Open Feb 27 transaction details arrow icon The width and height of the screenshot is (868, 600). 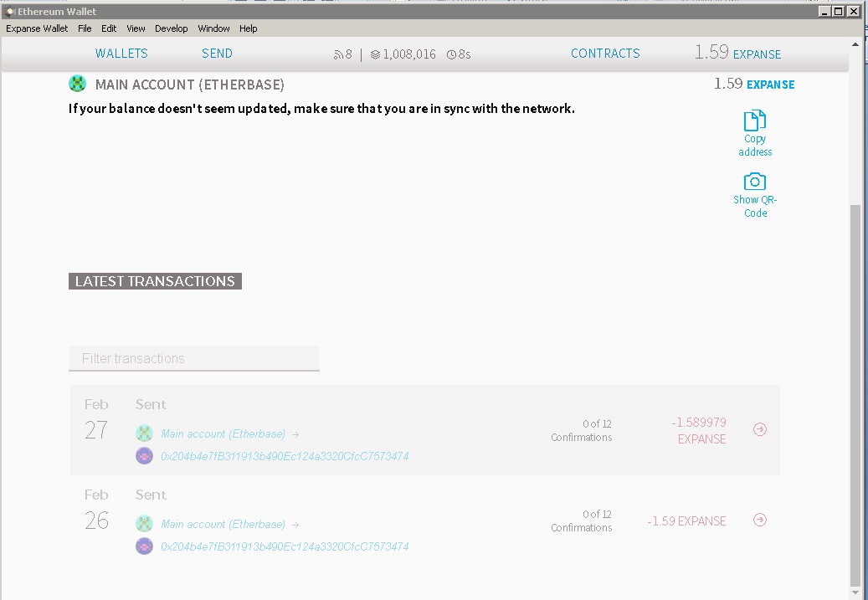[x=759, y=429]
